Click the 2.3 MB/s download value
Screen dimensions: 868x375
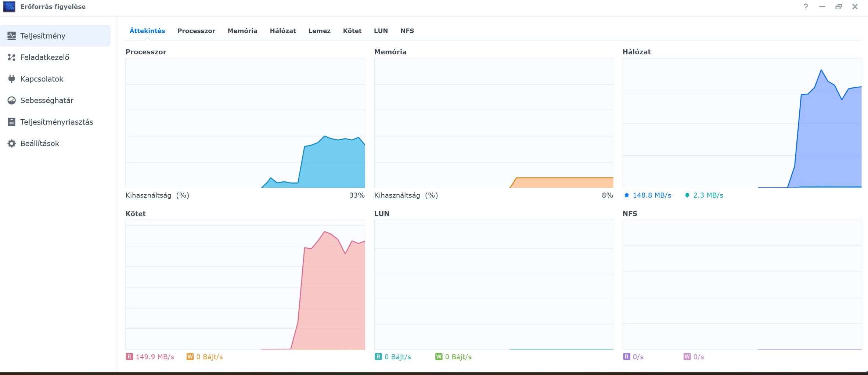(x=708, y=195)
